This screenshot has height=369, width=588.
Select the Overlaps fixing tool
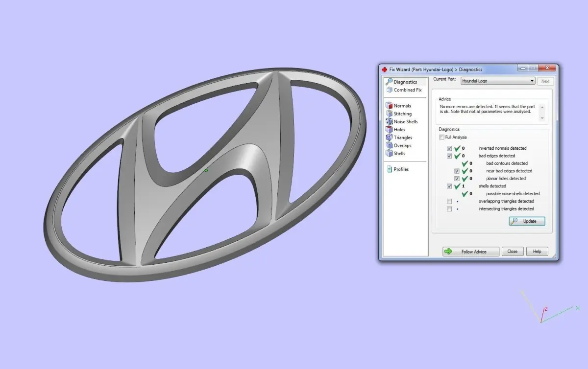coord(399,145)
